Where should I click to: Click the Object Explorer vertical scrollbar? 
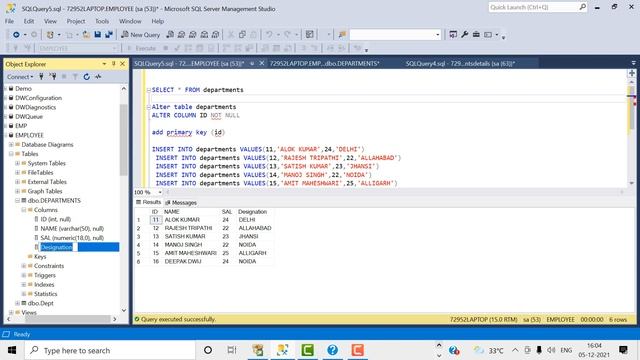coord(124,139)
